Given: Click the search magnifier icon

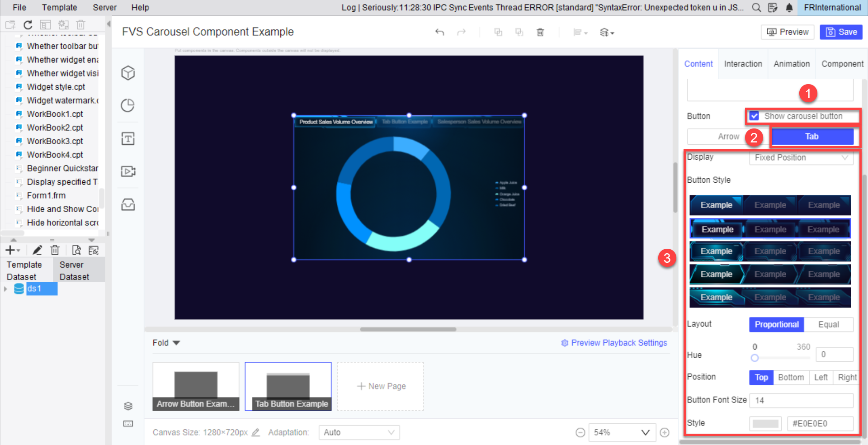Looking at the screenshot, I should (756, 8).
